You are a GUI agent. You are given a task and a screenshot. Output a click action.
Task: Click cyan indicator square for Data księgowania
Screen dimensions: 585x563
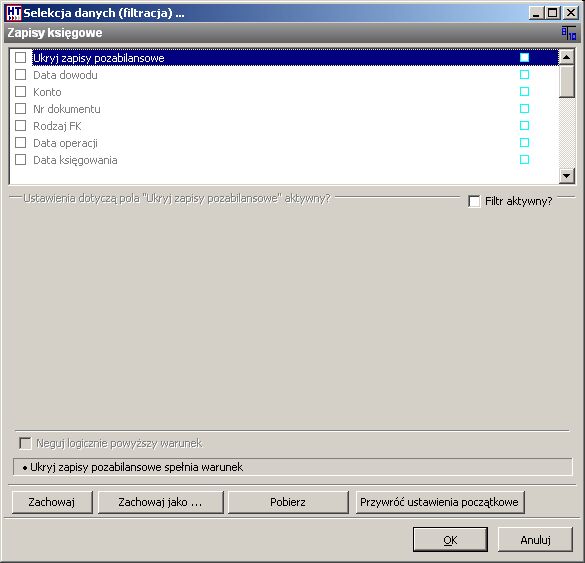[524, 160]
